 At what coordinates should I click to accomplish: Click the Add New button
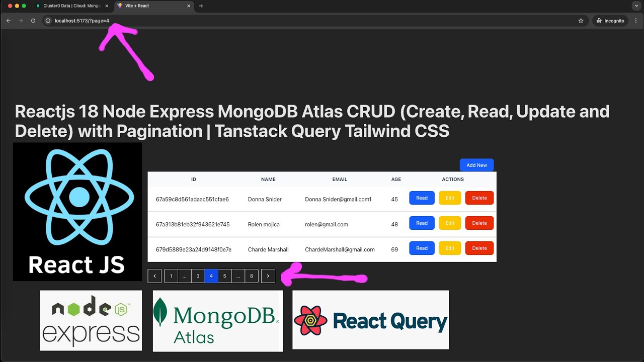click(x=476, y=165)
